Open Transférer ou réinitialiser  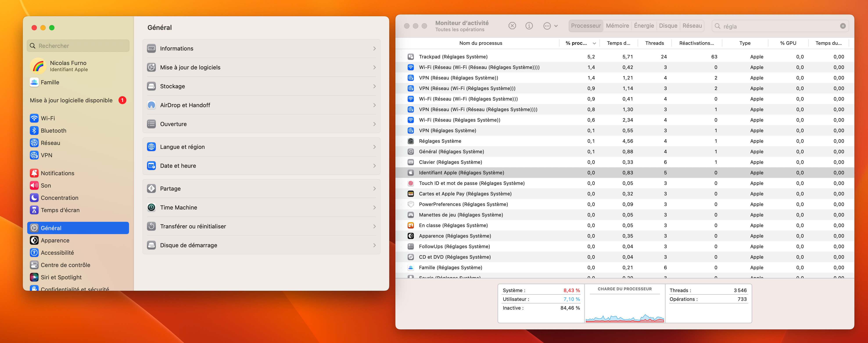pos(262,226)
